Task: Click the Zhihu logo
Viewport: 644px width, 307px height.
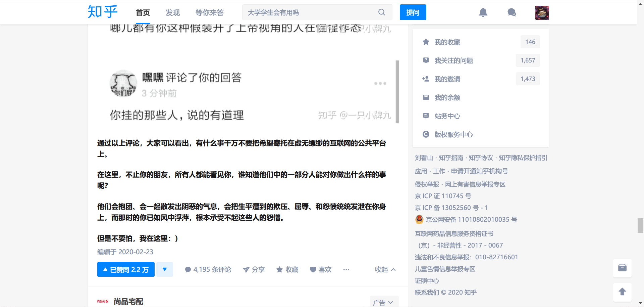Action: (103, 12)
